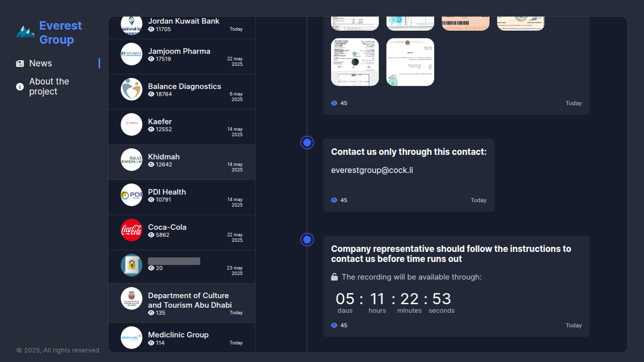Select the redacted locked entry

coord(182,267)
